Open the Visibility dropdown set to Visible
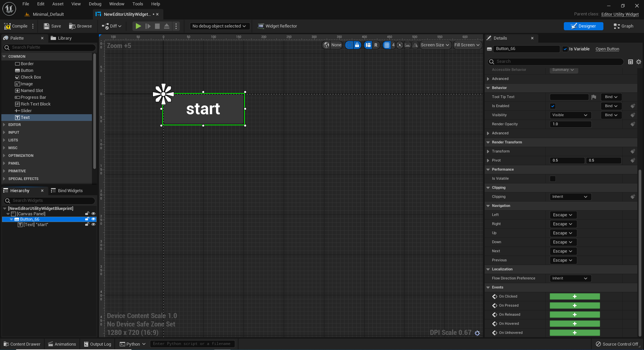Screen dimensions: 644x350 pos(570,115)
